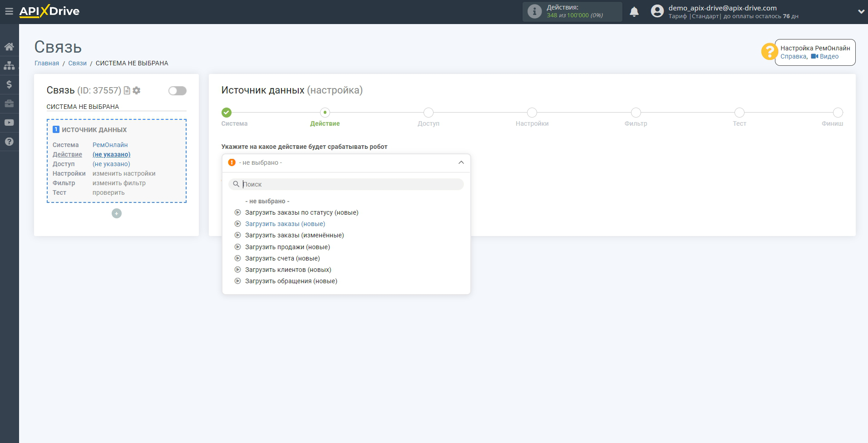The height and width of the screenshot is (443, 868).
Task: Open the help question sidebar icon
Action: tap(9, 142)
